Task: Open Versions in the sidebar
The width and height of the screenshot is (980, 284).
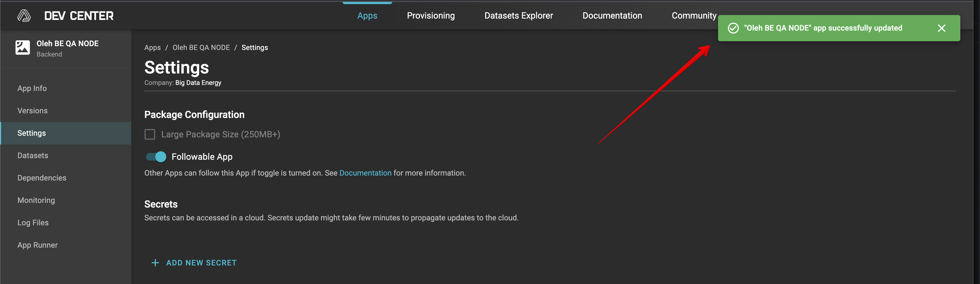Action: (66, 111)
